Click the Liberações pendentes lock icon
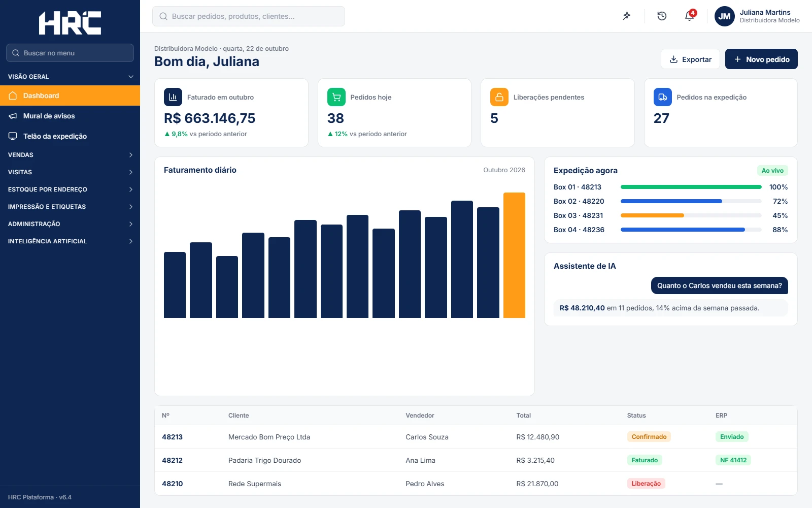 pyautogui.click(x=499, y=97)
